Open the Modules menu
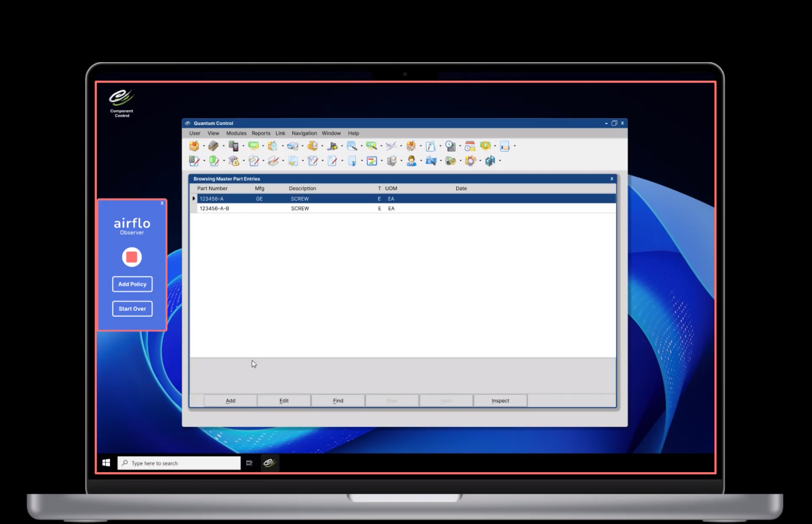The image size is (812, 524). (x=236, y=133)
